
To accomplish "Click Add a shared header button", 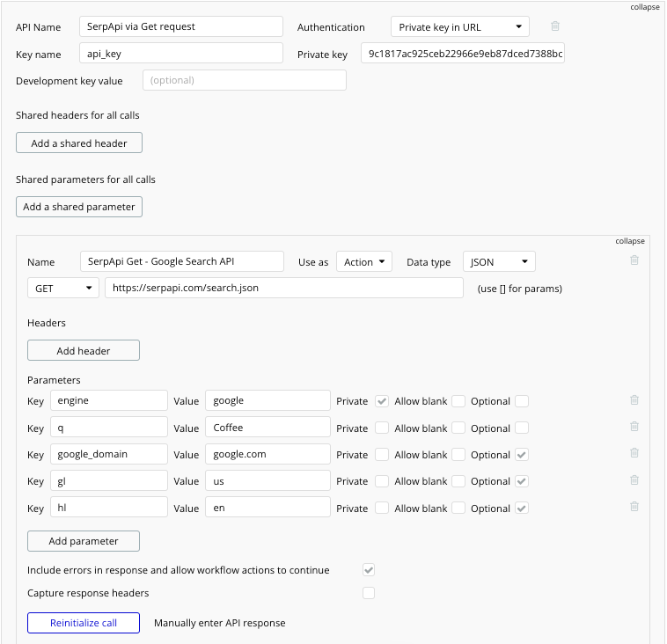I will 79,143.
